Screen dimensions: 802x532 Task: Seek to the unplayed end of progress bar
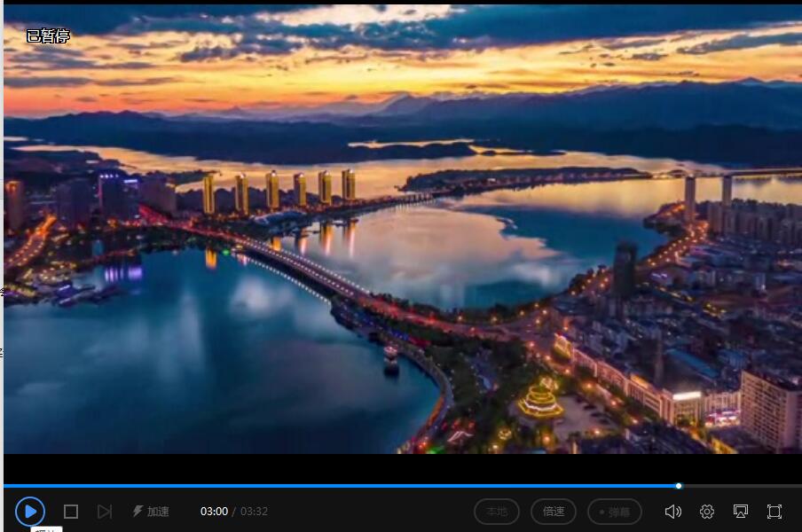click(x=745, y=486)
